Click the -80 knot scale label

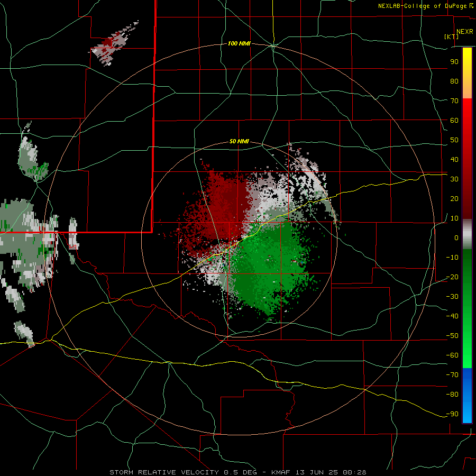(452, 395)
